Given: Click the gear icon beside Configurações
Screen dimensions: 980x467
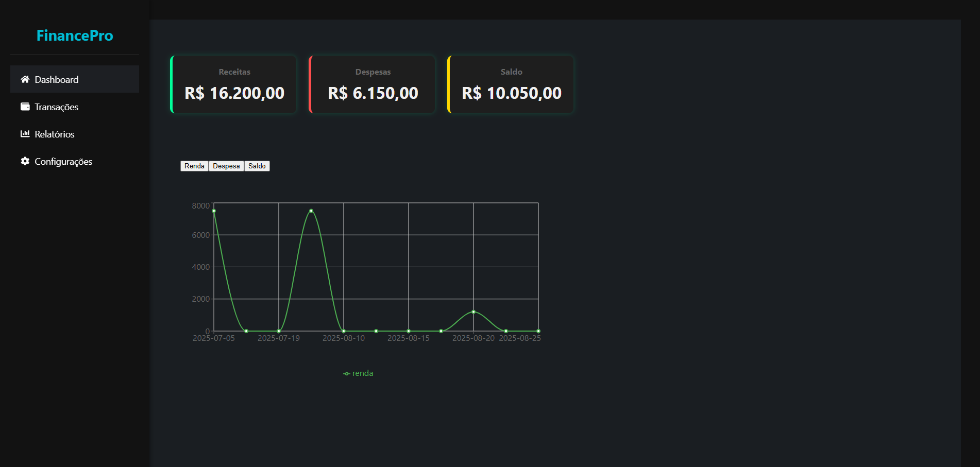Looking at the screenshot, I should click(24, 161).
